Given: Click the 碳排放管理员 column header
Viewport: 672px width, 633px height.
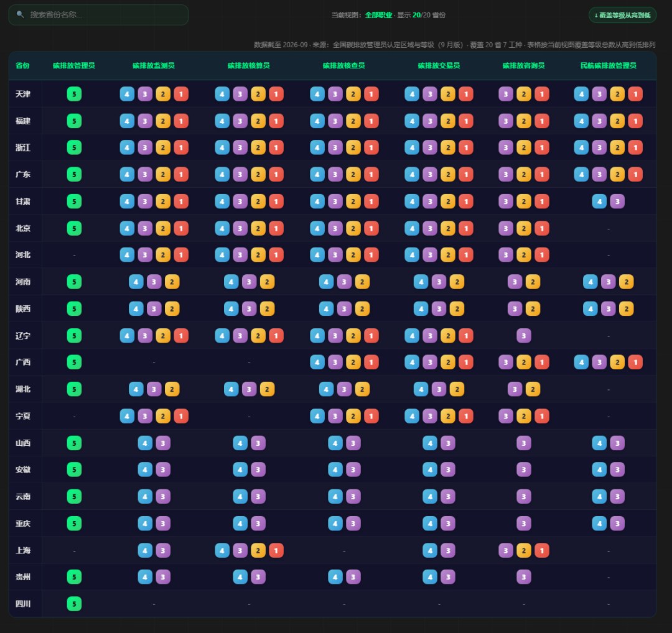Looking at the screenshot, I should click(x=73, y=65).
